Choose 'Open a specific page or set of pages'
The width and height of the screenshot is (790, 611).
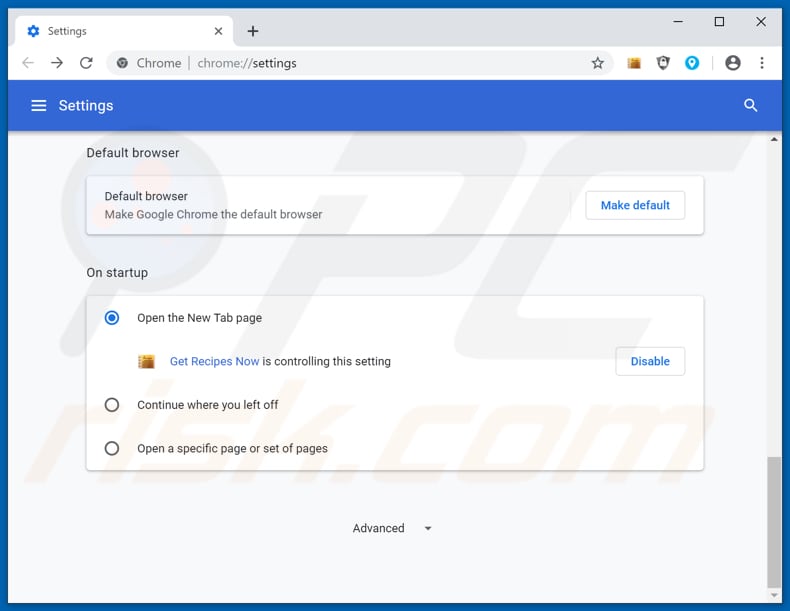112,448
